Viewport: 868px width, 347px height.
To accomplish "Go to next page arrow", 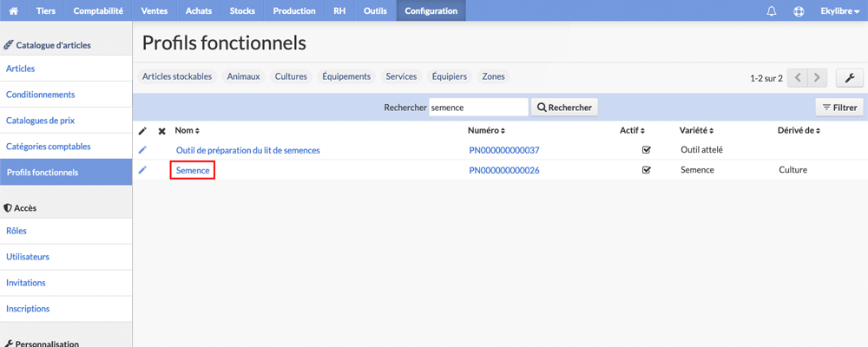I will tap(818, 78).
